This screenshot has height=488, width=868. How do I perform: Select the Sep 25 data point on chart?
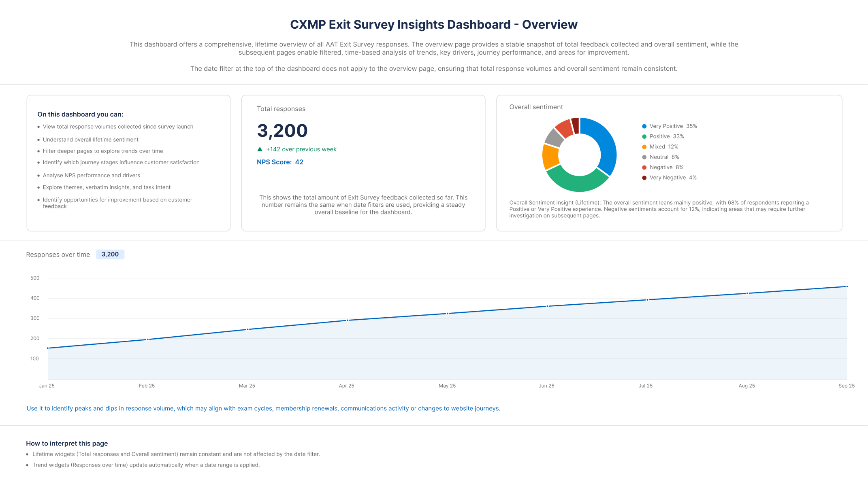click(x=847, y=286)
